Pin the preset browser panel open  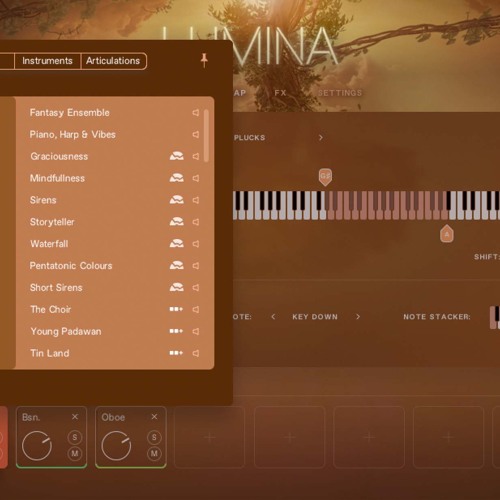pos(204,60)
